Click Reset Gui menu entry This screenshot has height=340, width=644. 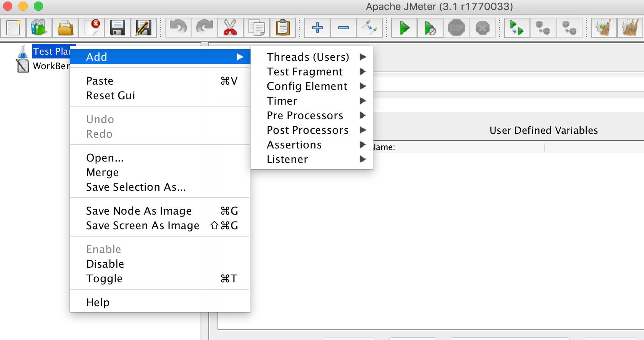pos(111,95)
